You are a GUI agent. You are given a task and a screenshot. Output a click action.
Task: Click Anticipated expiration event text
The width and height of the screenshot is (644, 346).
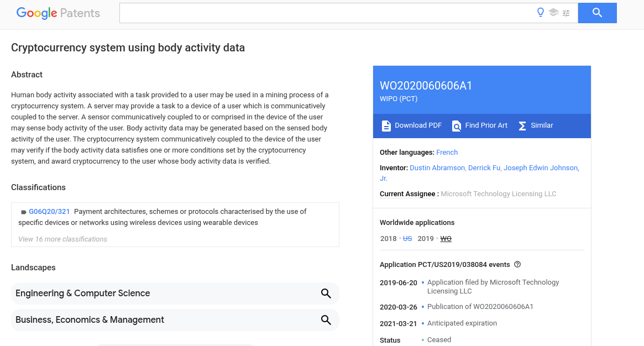(462, 323)
